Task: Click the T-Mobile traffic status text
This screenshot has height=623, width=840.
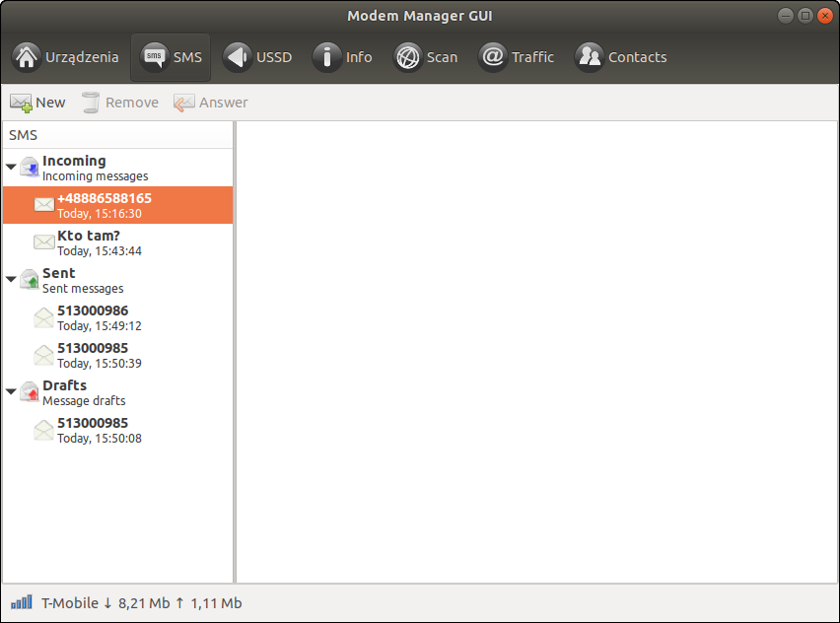Action: click(x=142, y=603)
